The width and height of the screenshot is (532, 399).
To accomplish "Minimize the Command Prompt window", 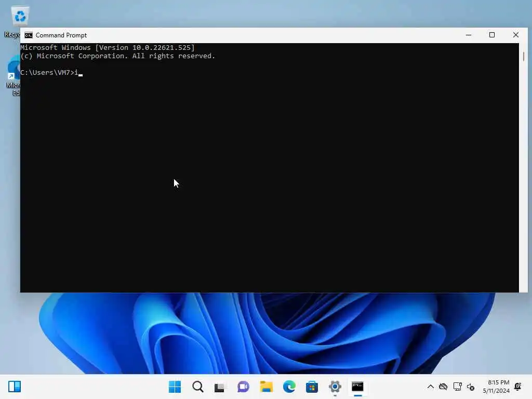I will click(469, 35).
